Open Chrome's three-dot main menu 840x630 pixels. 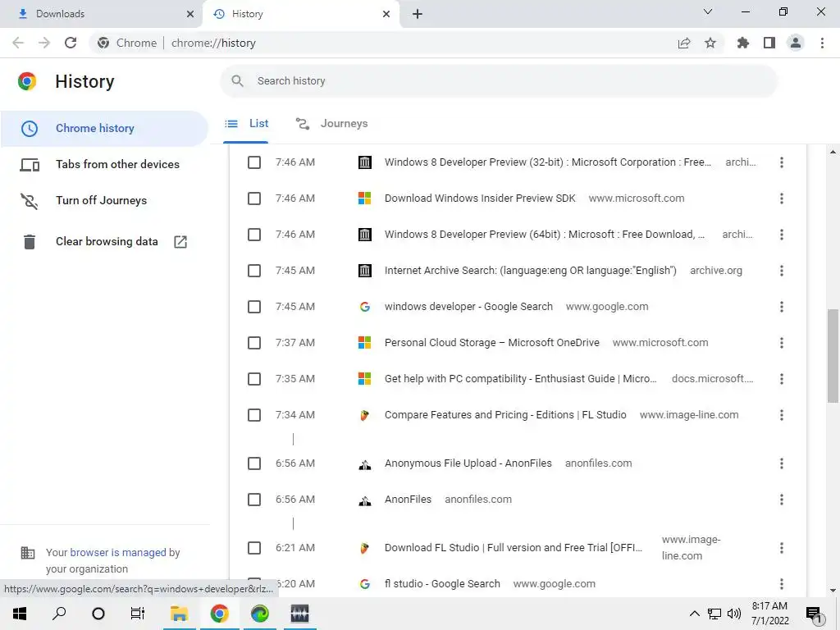pyautogui.click(x=822, y=43)
